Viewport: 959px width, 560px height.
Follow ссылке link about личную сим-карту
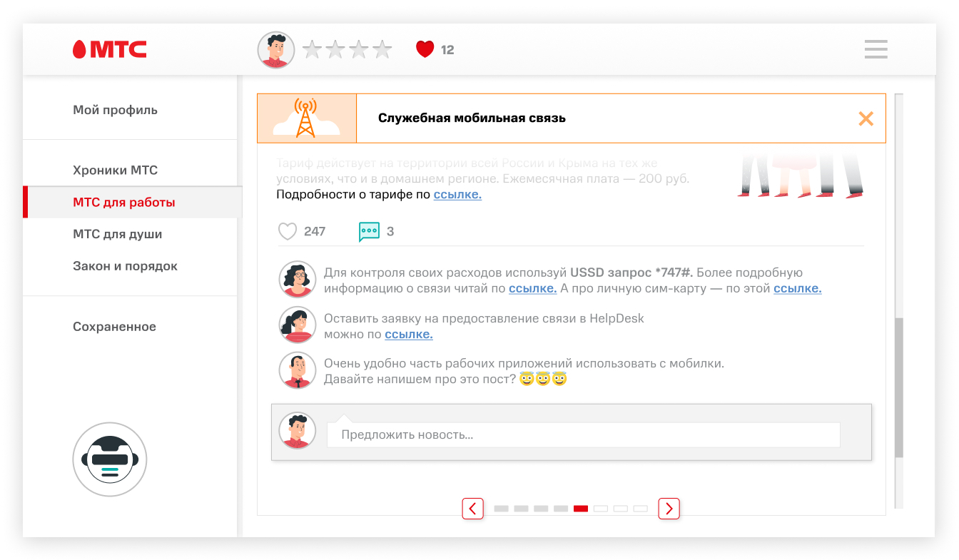coord(798,288)
